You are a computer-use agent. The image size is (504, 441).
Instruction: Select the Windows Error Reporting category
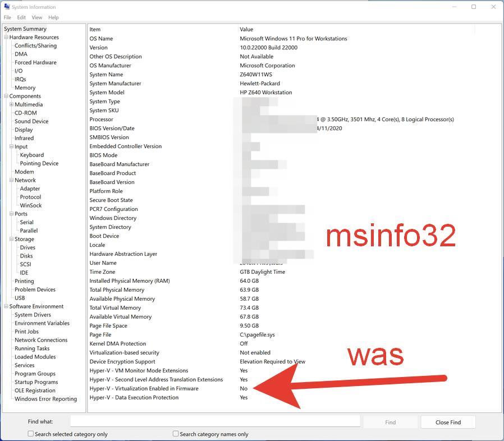click(45, 399)
